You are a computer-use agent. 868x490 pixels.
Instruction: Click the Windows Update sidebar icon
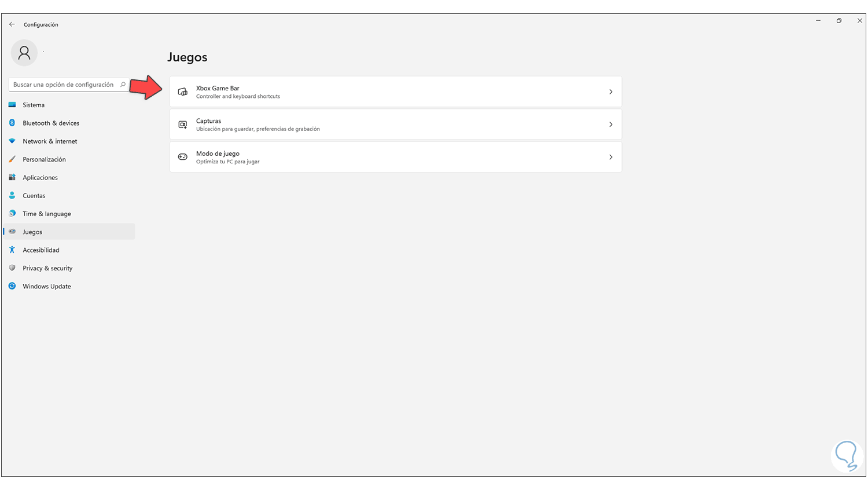[x=12, y=286]
